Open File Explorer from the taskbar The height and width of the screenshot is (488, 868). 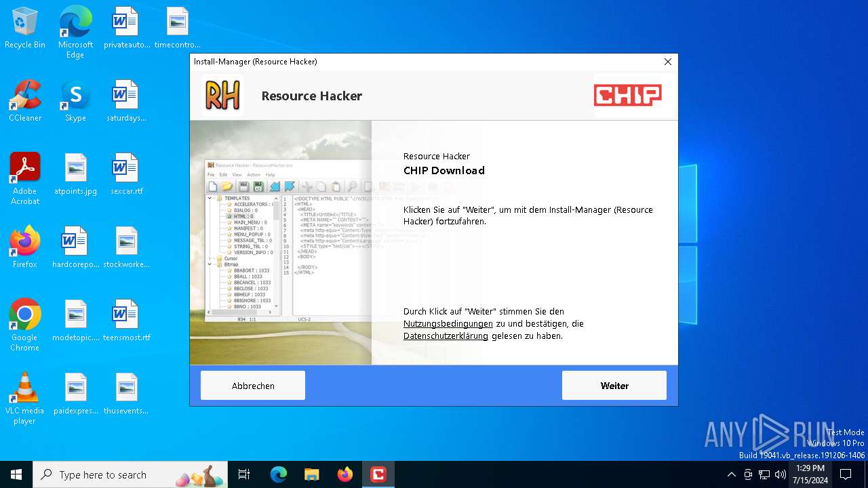[x=312, y=474]
